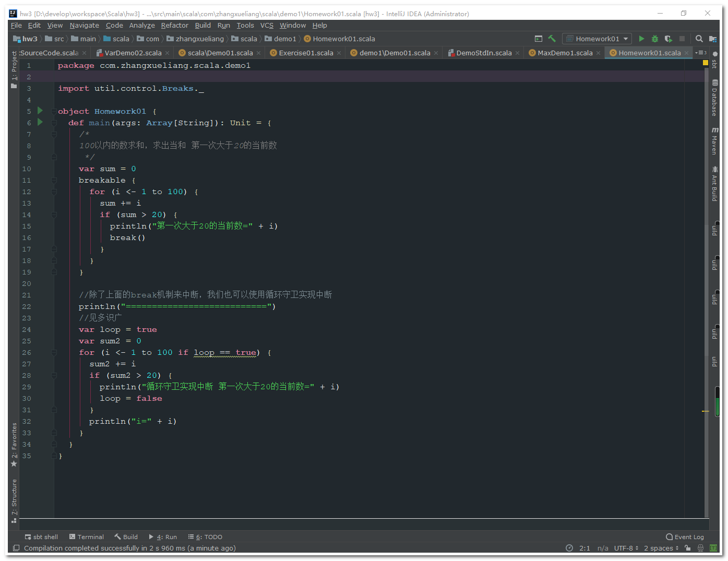728x561 pixels.
Task: Open the Maven tool window
Action: pos(714,141)
